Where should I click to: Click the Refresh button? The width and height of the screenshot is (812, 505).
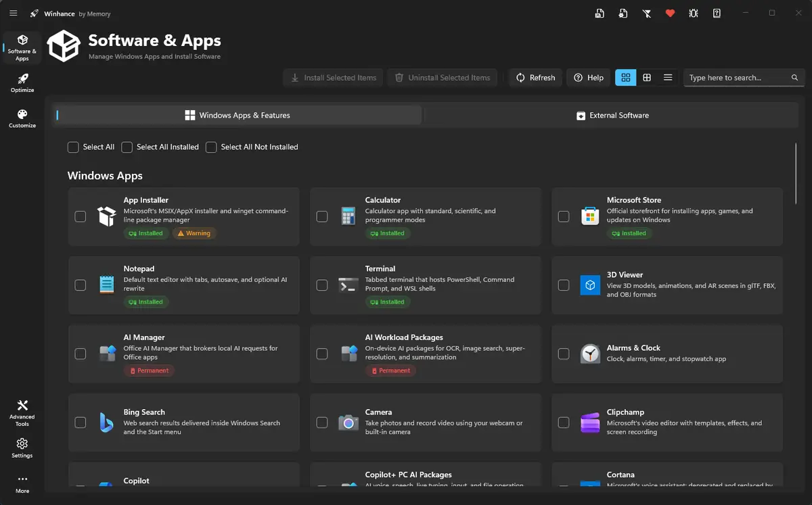(535, 78)
